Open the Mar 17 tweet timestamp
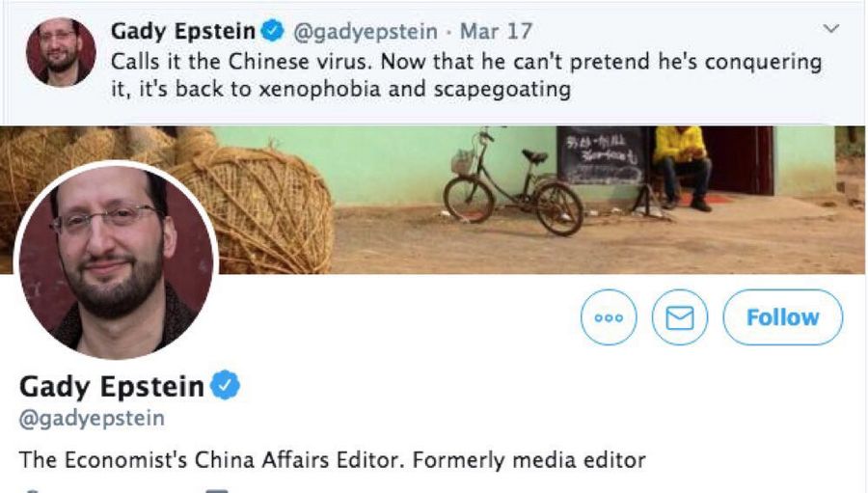 coord(496,31)
